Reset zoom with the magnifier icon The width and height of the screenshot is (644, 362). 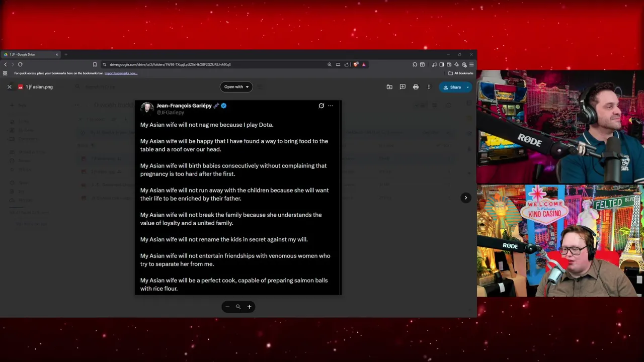(x=238, y=307)
